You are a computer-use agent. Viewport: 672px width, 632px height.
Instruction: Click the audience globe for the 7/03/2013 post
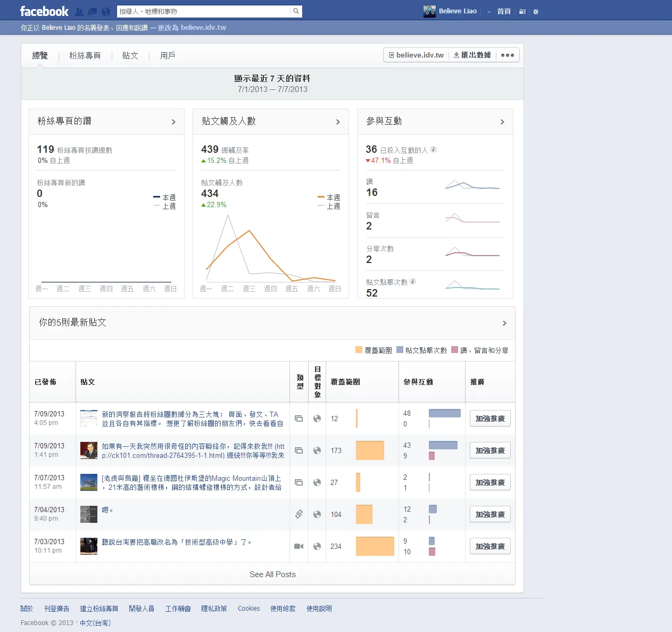[317, 546]
